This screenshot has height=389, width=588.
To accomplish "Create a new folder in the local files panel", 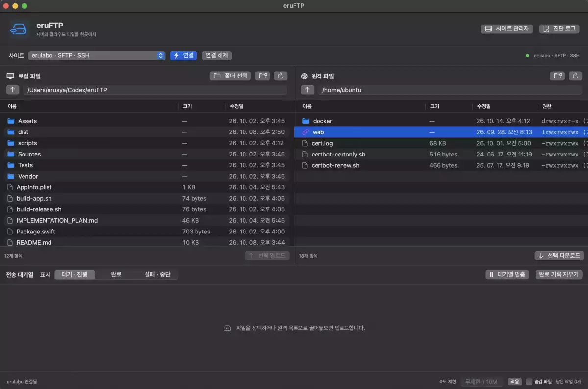I will click(x=262, y=76).
